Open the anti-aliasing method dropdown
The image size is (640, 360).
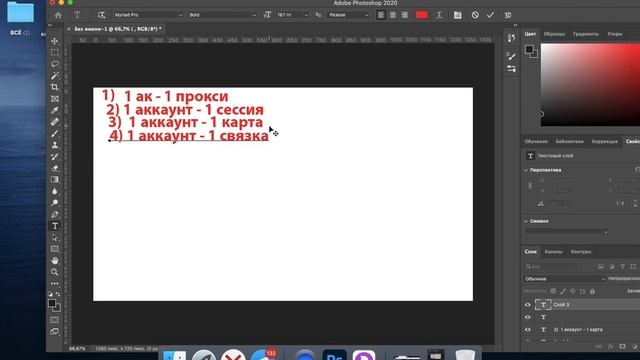point(349,15)
